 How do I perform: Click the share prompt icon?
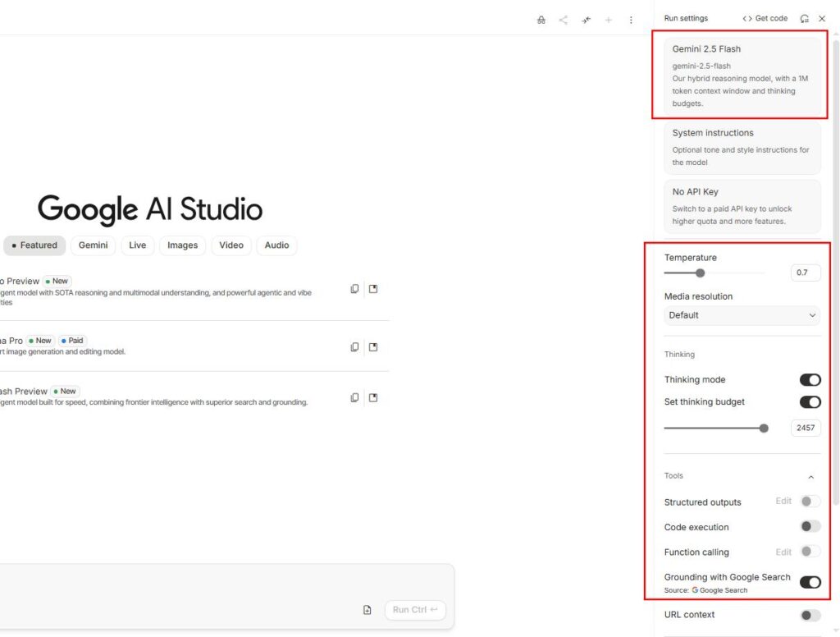click(x=564, y=20)
